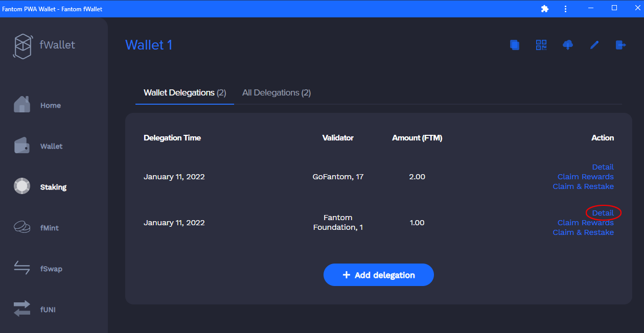Click the Validator column header

coord(338,138)
